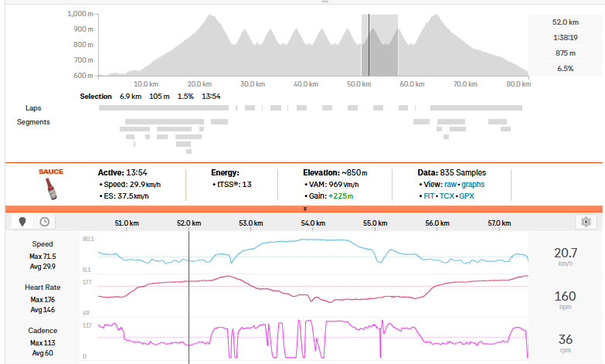This screenshot has height=364, width=605.
Task: Click the Selection summary label
Action: click(96, 97)
